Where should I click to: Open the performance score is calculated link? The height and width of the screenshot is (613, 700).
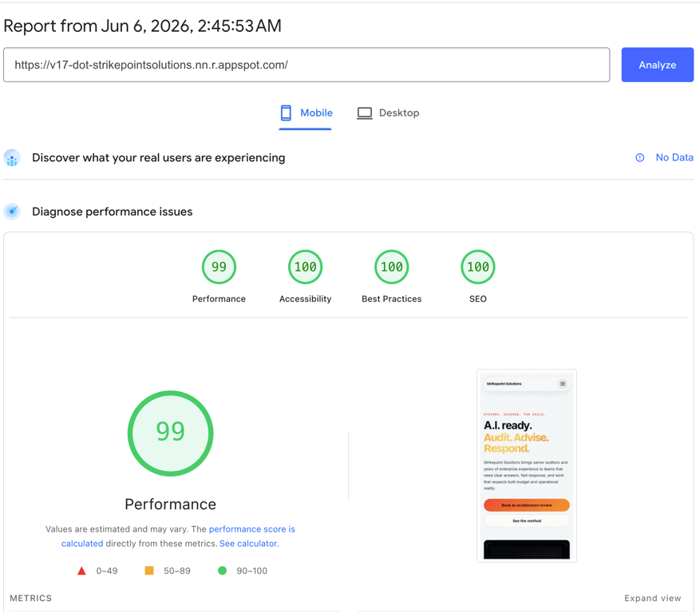point(251,529)
